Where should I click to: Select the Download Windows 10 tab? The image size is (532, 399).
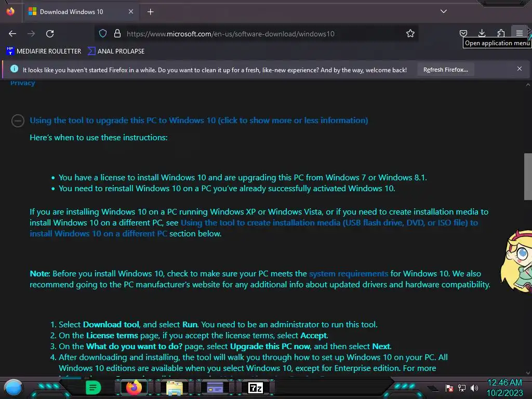click(x=81, y=12)
